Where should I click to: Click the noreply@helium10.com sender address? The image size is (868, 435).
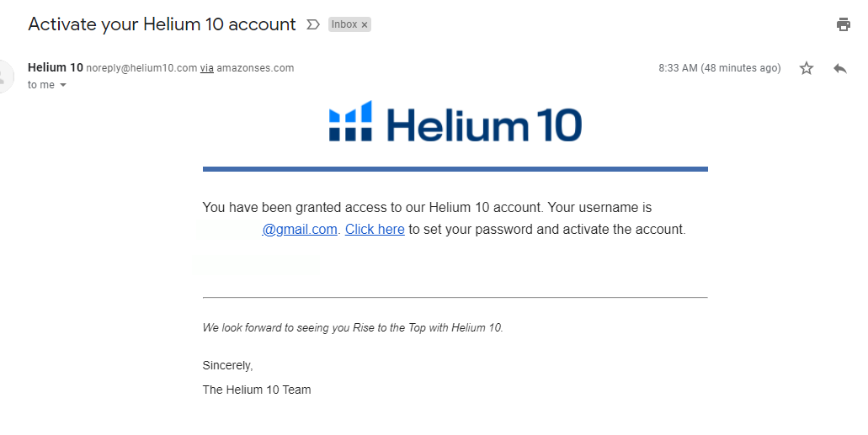click(x=141, y=68)
